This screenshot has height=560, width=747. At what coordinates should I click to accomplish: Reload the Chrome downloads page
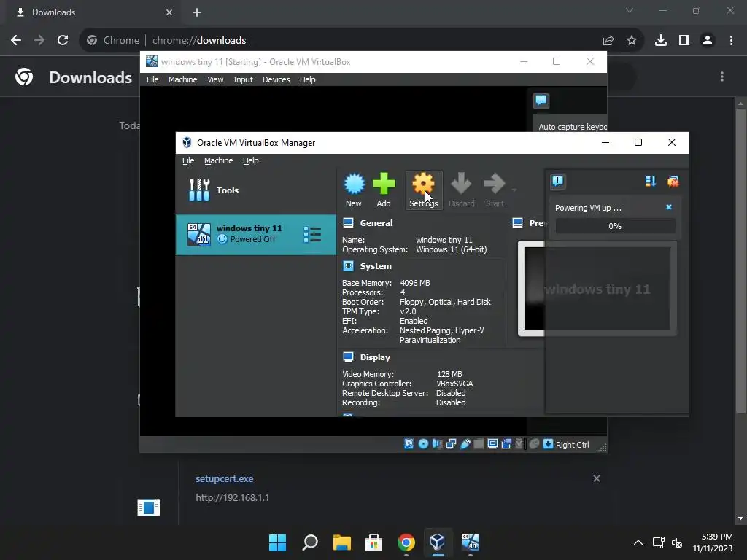pyautogui.click(x=63, y=41)
